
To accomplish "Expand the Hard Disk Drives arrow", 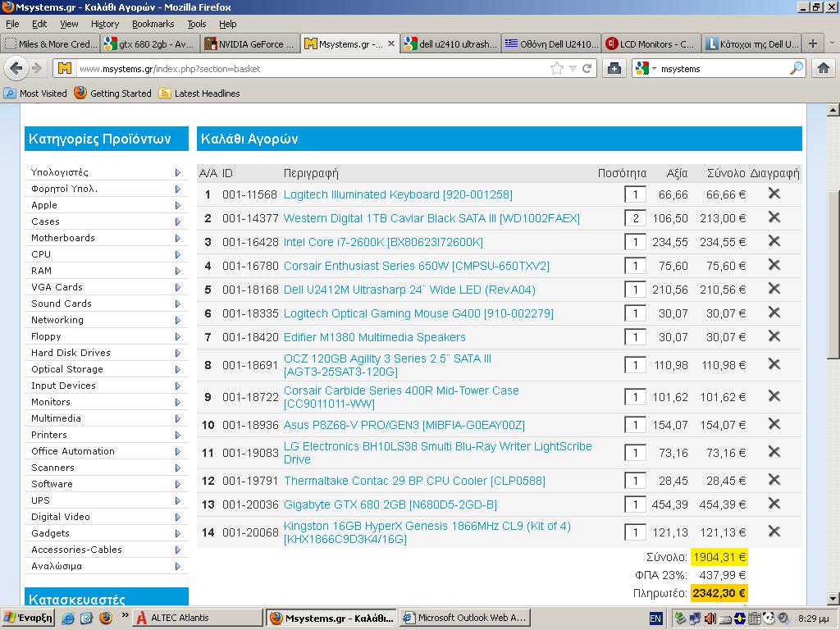I will click(x=178, y=353).
